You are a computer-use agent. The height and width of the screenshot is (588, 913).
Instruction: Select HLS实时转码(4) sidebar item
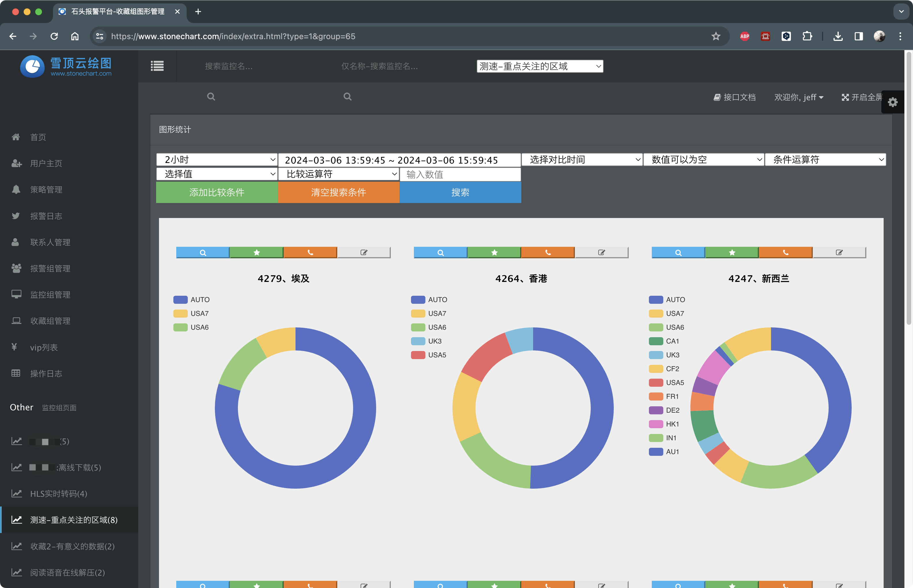point(58,494)
